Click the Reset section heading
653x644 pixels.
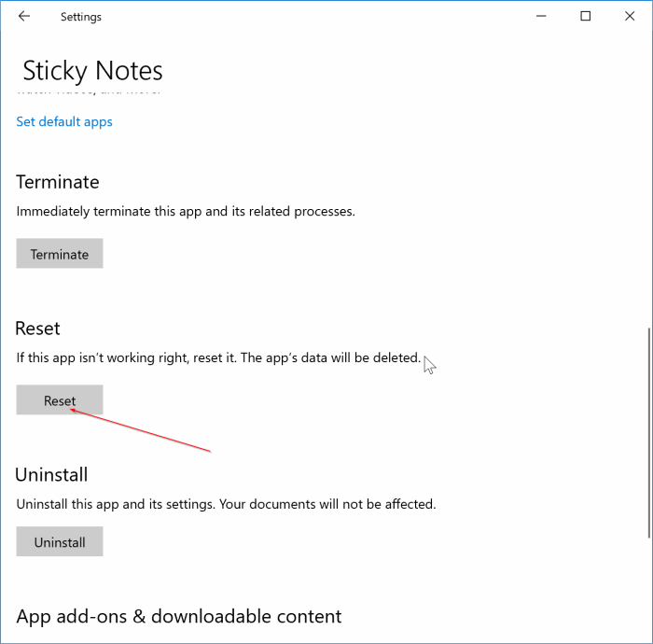tap(37, 329)
